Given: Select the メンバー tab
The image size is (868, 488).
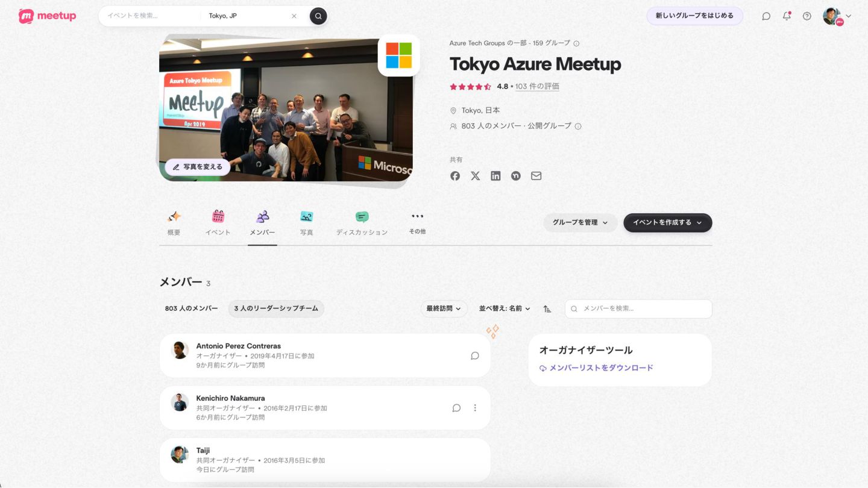Looking at the screenshot, I should point(262,223).
